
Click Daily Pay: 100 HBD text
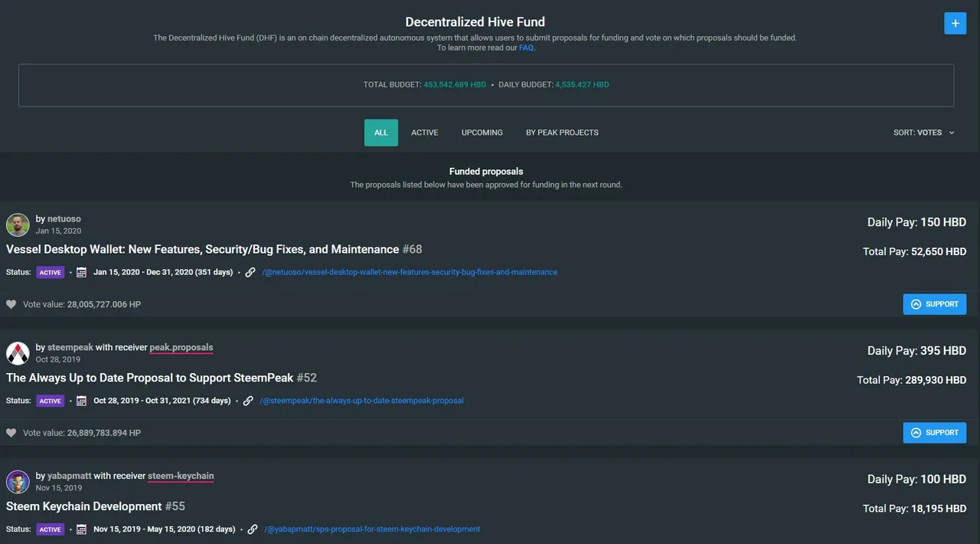916,480
